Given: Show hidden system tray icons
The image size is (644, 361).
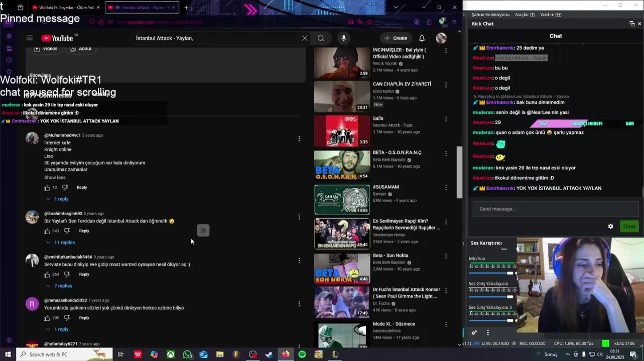Looking at the screenshot, I should click(x=568, y=354).
